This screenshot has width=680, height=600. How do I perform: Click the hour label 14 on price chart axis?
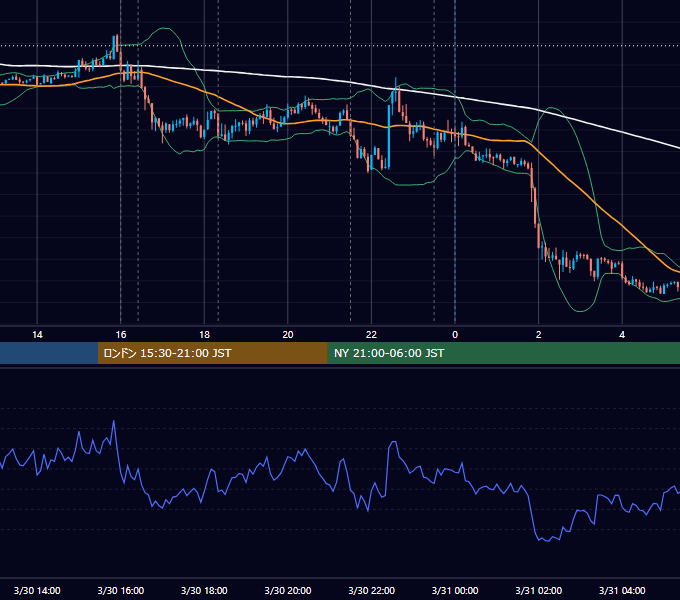[37, 335]
